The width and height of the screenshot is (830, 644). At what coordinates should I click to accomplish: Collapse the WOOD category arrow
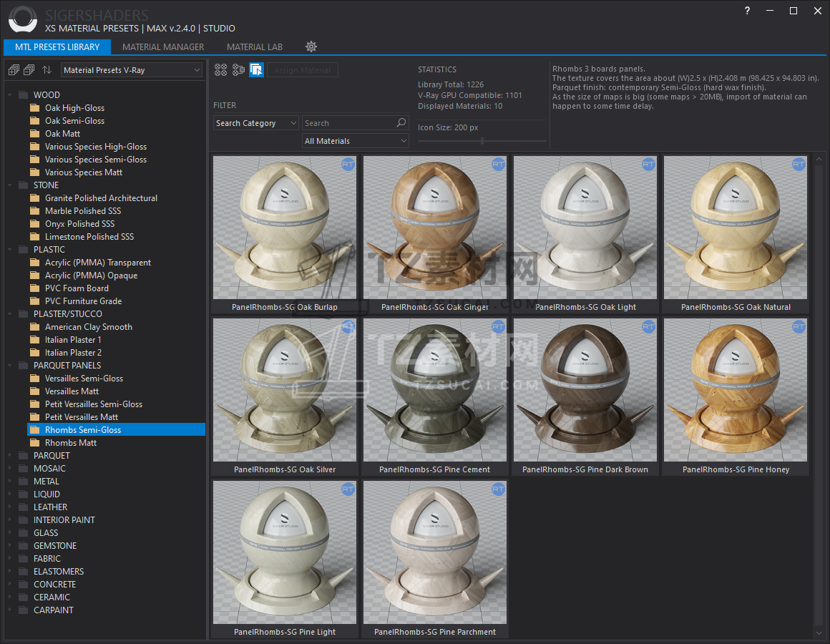9,95
